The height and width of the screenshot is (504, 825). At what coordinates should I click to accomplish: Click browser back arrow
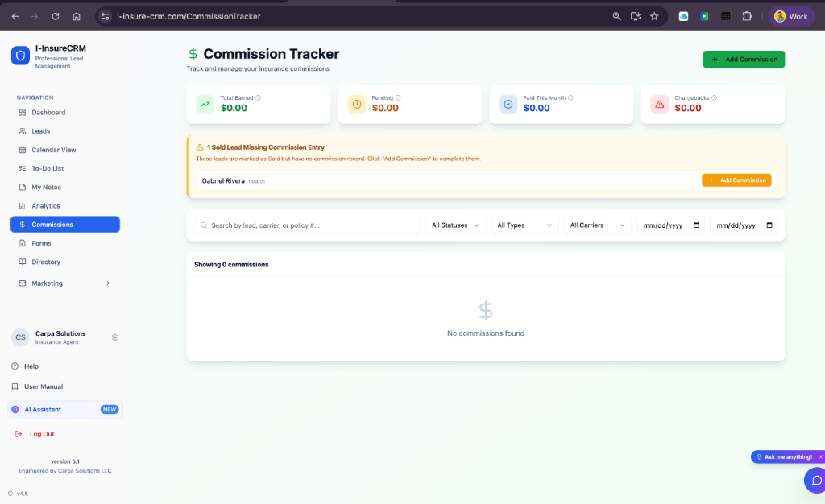tap(15, 16)
